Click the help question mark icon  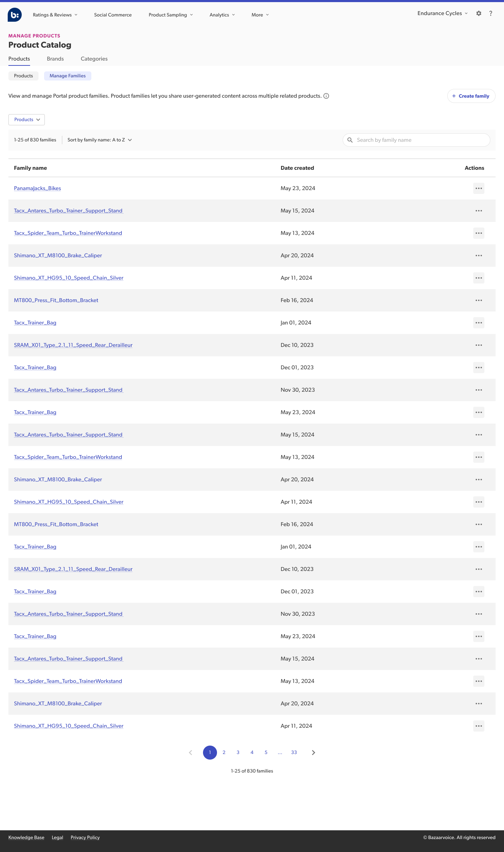tap(491, 13)
